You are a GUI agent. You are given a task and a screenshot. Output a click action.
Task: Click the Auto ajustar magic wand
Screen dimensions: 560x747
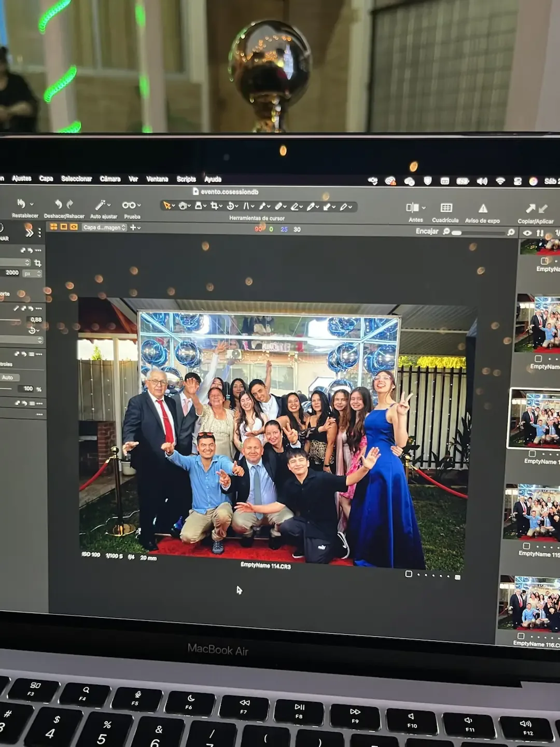coord(100,205)
